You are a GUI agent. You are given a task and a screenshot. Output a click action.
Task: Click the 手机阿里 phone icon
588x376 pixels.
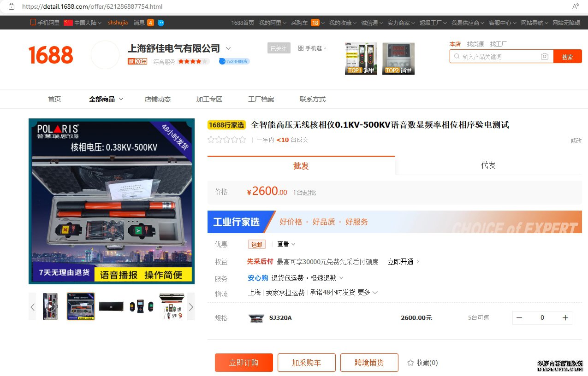pyautogui.click(x=33, y=22)
